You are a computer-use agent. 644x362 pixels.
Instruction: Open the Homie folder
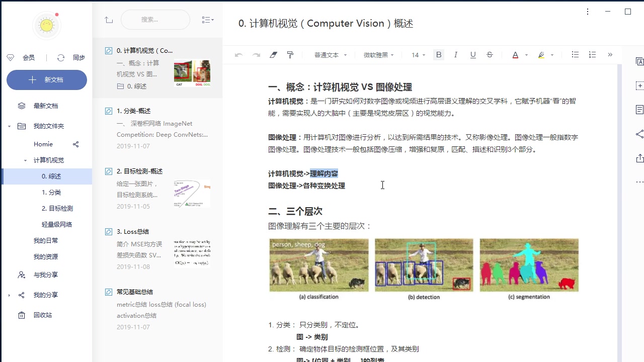click(43, 144)
